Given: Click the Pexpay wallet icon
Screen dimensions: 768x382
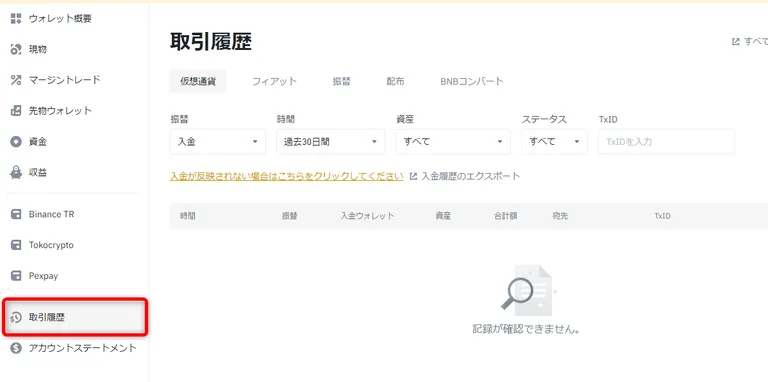Looking at the screenshot, I should [x=16, y=276].
